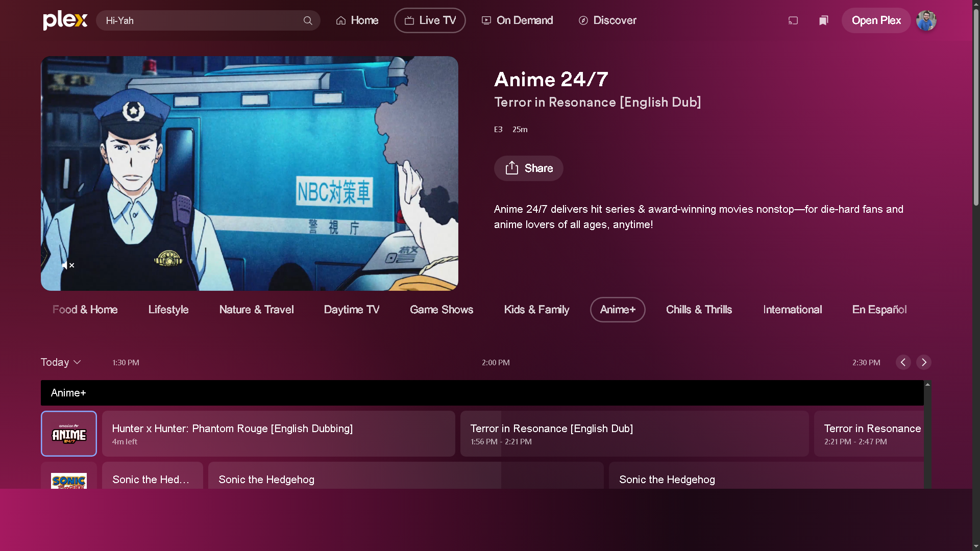Select the Lifestyle category

tap(168, 310)
